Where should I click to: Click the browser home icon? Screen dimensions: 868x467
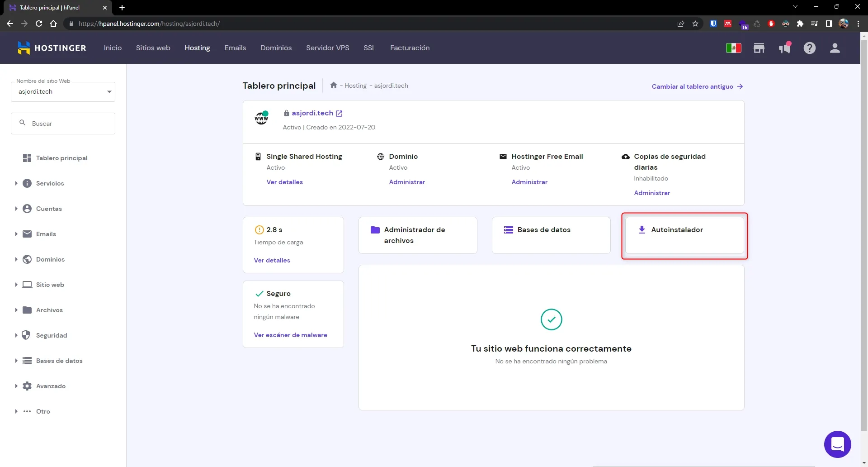click(x=53, y=24)
